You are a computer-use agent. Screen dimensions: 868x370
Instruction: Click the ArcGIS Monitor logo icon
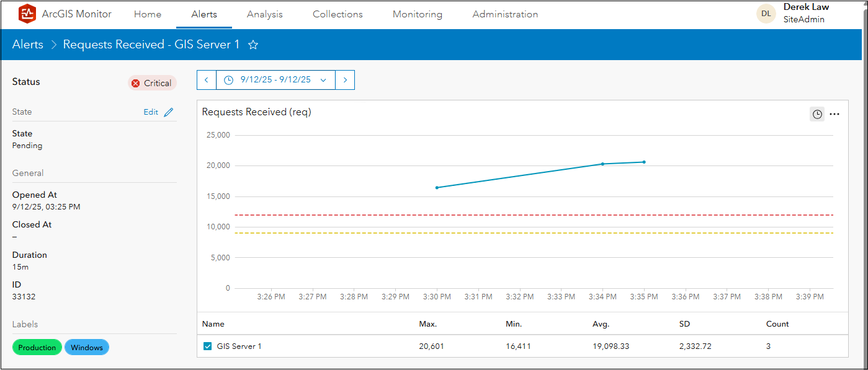[28, 14]
